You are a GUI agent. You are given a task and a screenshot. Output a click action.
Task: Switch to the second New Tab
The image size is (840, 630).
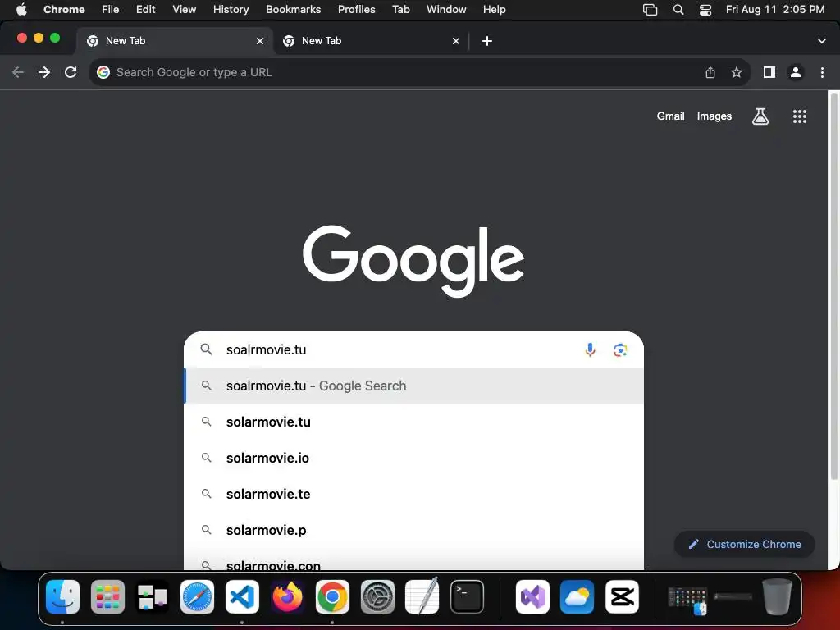point(371,41)
